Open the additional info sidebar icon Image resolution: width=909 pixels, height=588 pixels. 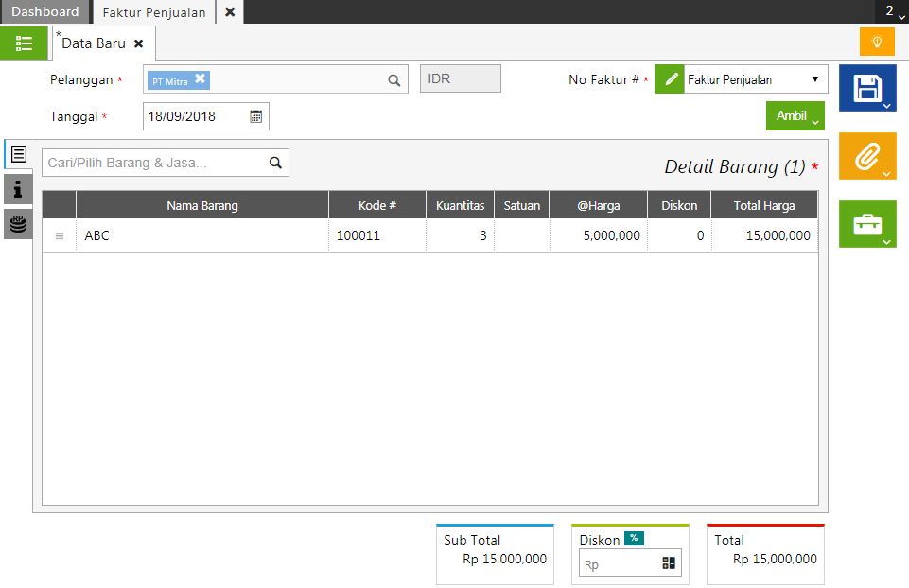(x=18, y=189)
